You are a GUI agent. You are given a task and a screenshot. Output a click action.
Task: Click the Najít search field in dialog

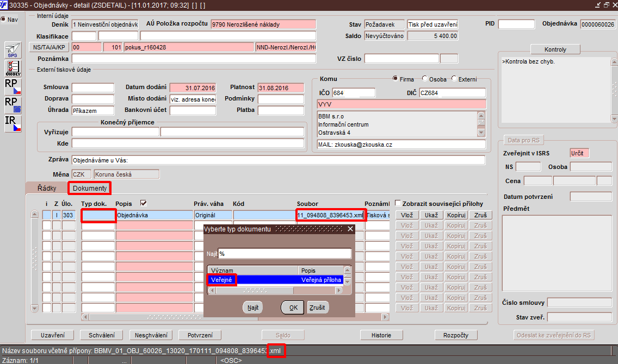pos(285,254)
